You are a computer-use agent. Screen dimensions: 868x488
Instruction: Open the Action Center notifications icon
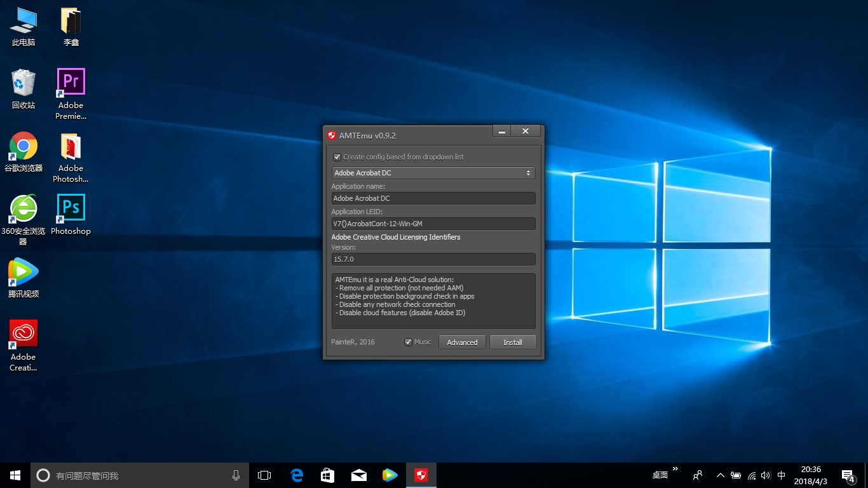coord(848,475)
